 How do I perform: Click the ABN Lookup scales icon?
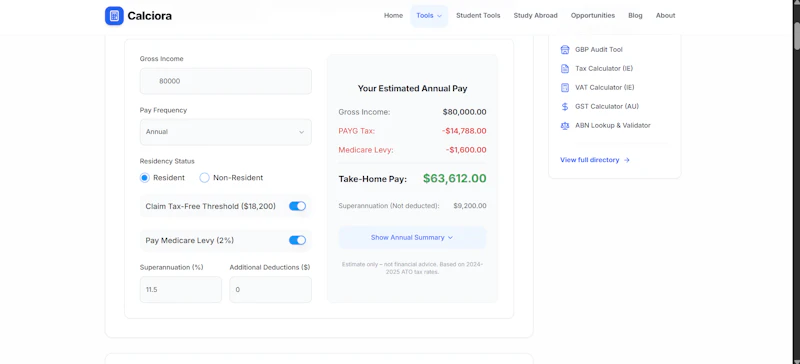(x=565, y=126)
